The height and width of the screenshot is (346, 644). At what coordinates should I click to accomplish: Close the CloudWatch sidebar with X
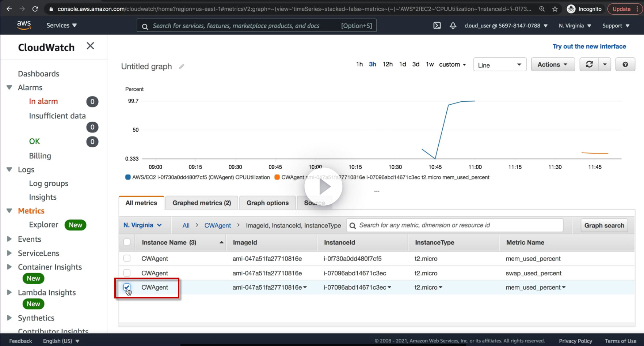tap(90, 46)
